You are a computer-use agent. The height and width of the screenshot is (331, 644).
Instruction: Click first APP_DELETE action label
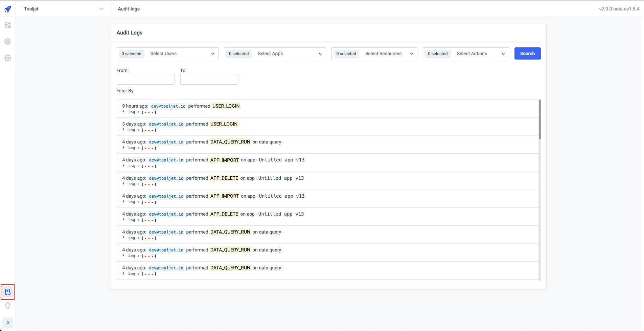224,178
